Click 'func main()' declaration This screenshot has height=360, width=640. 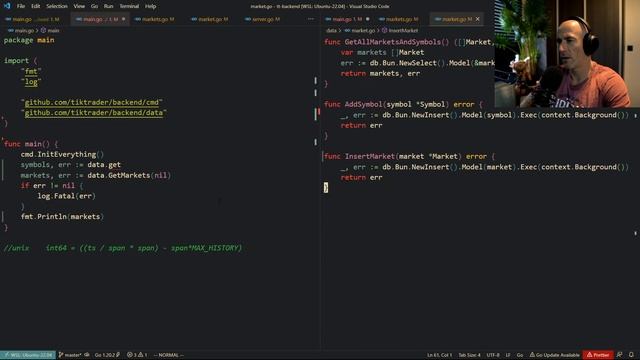(31, 144)
